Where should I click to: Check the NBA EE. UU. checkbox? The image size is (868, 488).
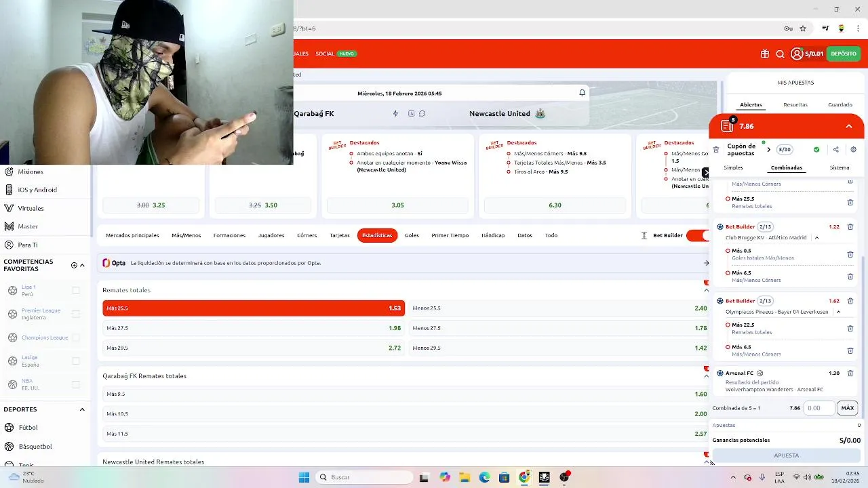[76, 384]
